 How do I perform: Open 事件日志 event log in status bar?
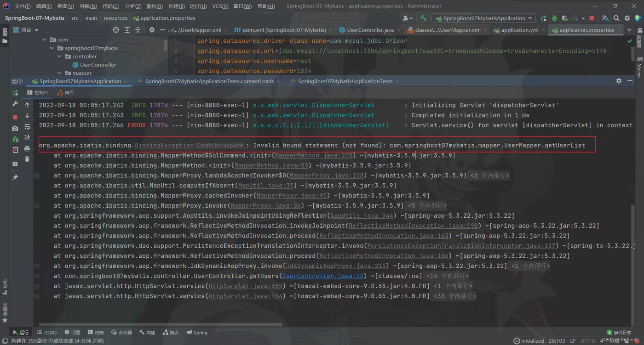tap(619, 333)
